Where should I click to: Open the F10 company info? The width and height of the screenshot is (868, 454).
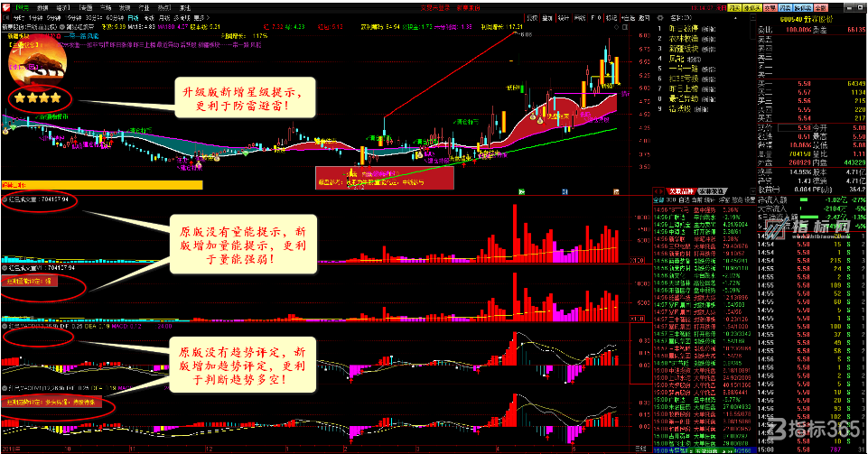595,18
